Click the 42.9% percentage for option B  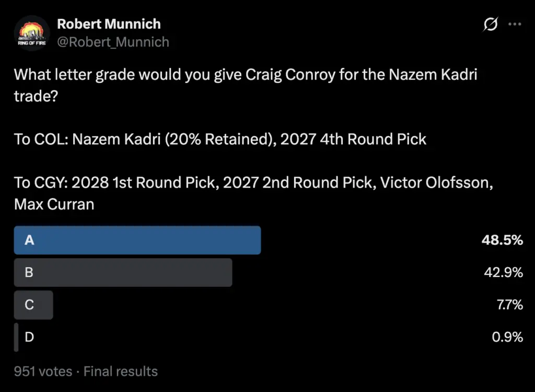click(503, 272)
